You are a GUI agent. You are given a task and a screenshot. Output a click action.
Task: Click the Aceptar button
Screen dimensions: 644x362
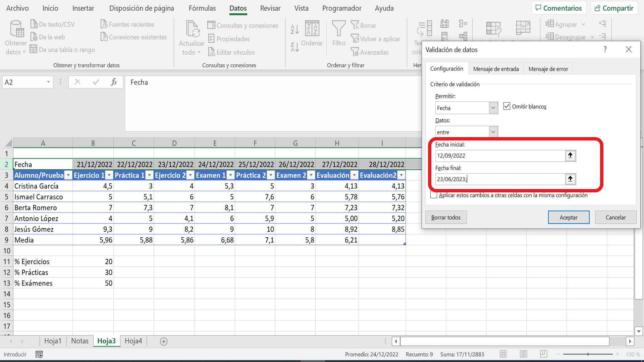pos(569,217)
